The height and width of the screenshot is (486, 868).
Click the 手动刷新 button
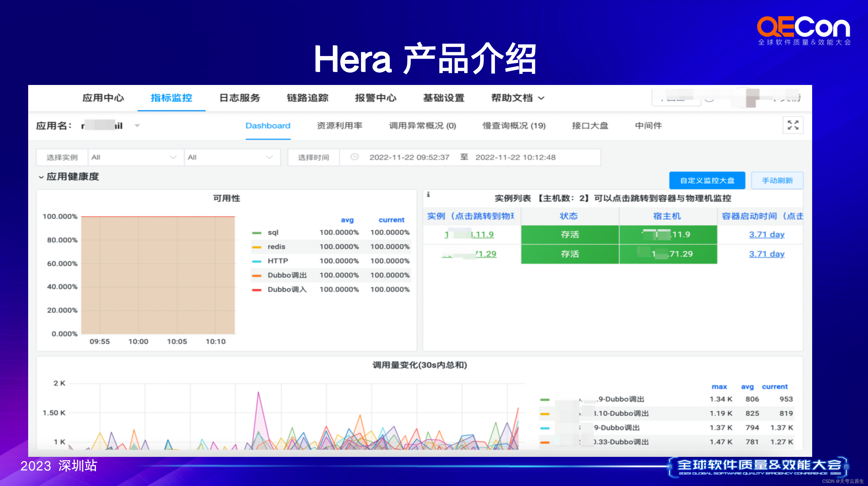point(777,181)
